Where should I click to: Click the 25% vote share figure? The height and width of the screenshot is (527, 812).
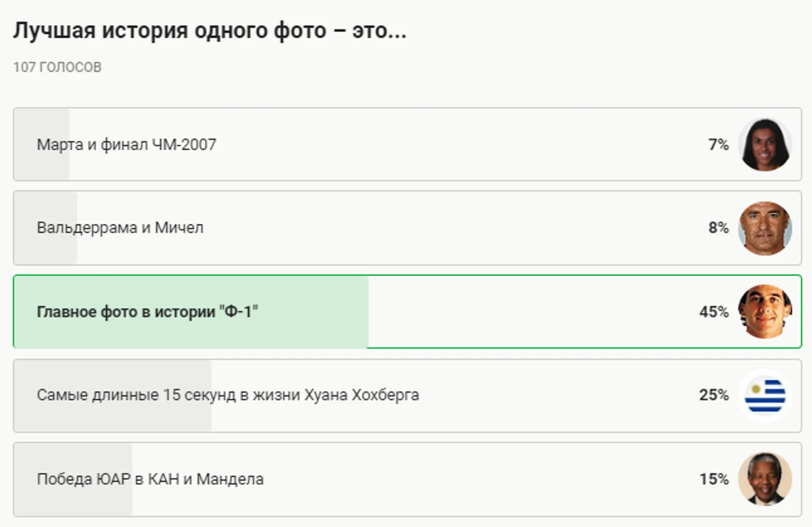(714, 395)
